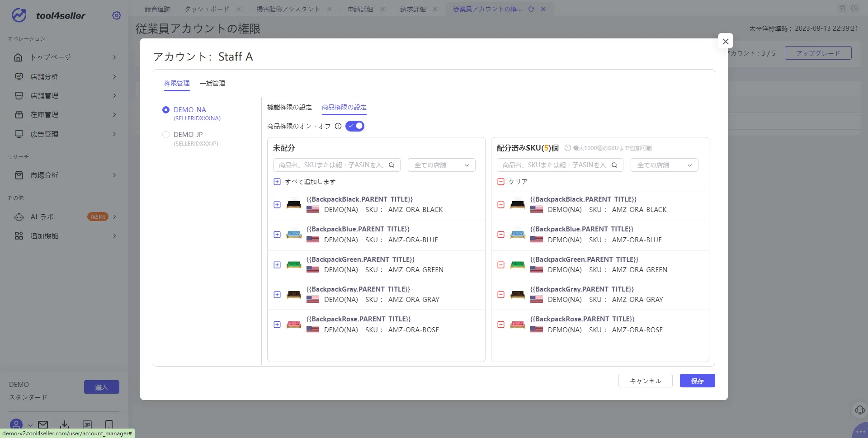Show info icon next to 最大1000個のSKU
This screenshot has height=438, width=868.
(568, 148)
